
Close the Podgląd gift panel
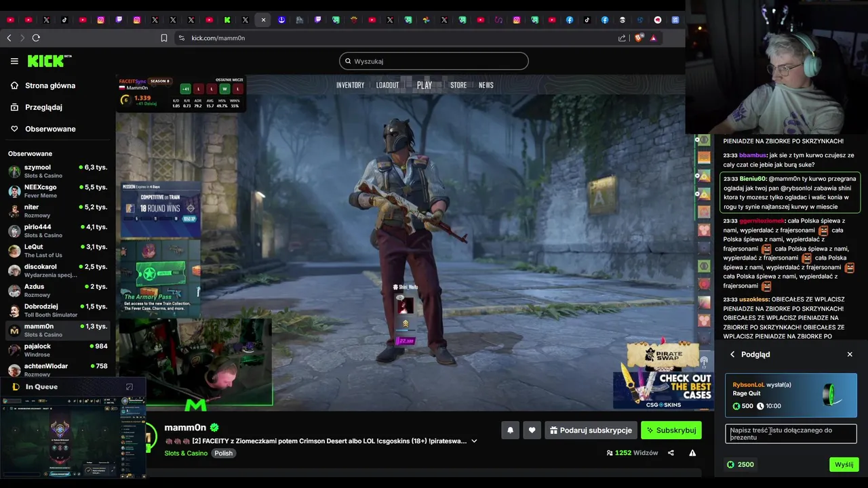pyautogui.click(x=850, y=354)
